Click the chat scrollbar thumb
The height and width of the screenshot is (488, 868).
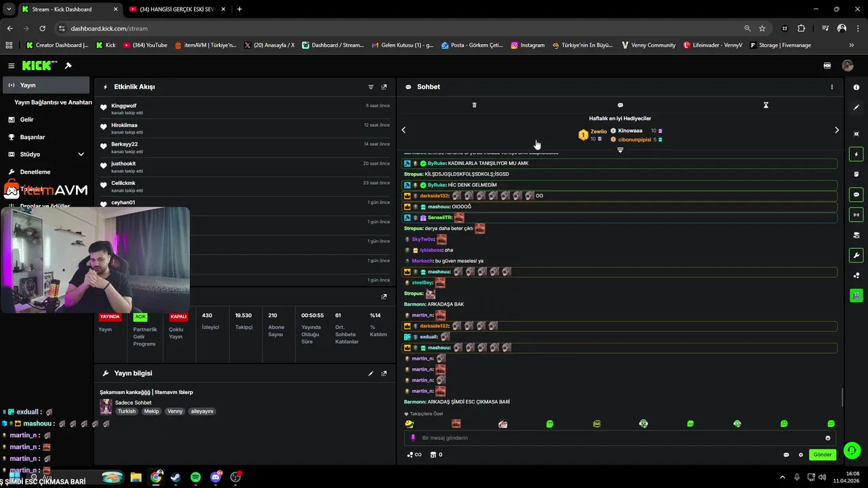842,397
